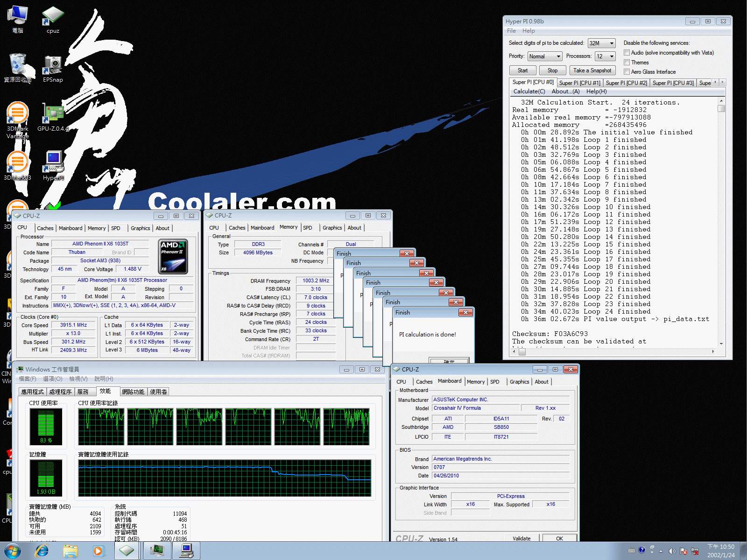Open Windows Media Player taskbar icon
This screenshot has height=560, width=747.
pyautogui.click(x=98, y=551)
